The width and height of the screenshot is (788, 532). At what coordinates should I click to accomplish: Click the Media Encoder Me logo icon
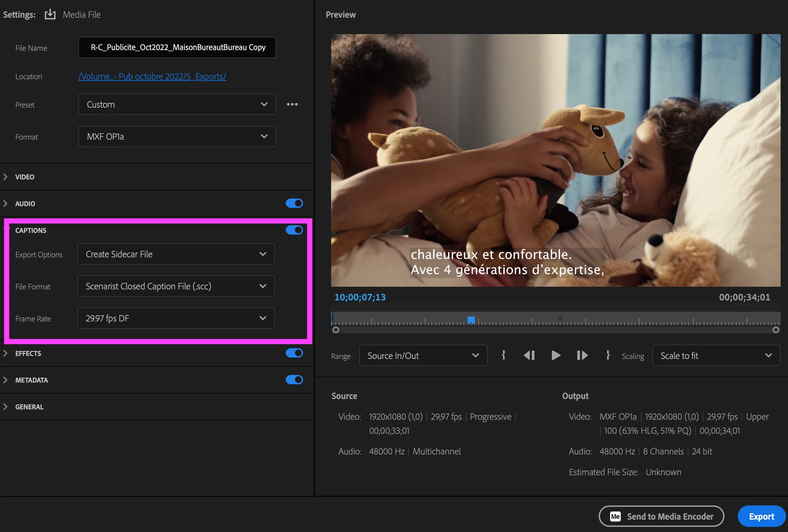615,516
